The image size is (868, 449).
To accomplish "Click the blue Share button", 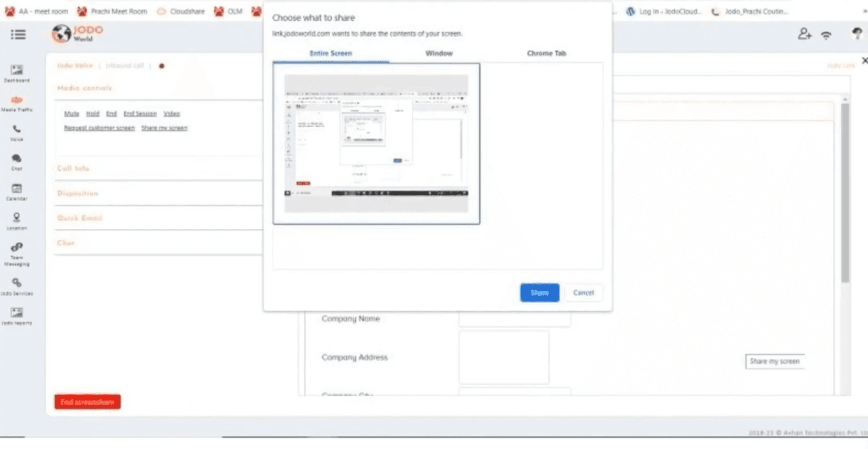I will pos(539,293).
